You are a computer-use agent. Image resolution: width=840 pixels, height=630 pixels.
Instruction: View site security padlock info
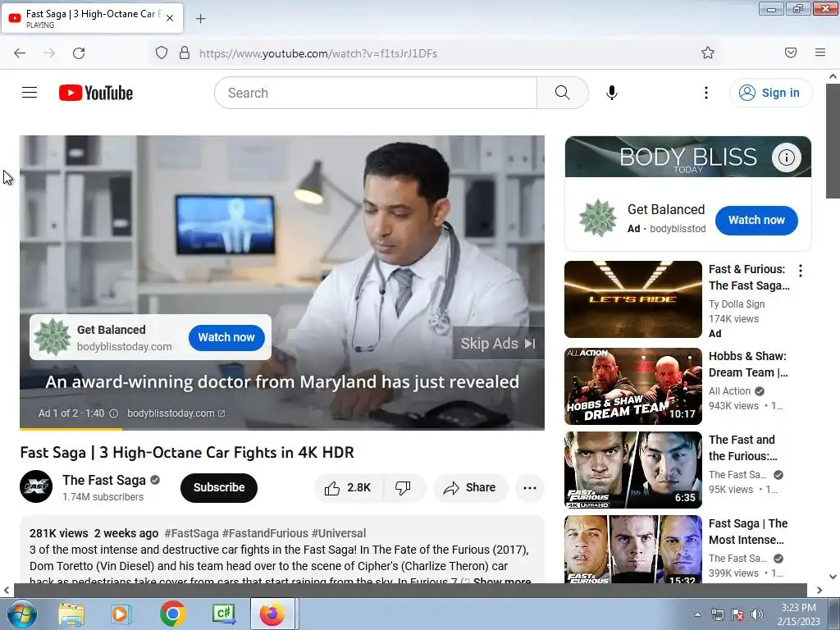click(185, 53)
